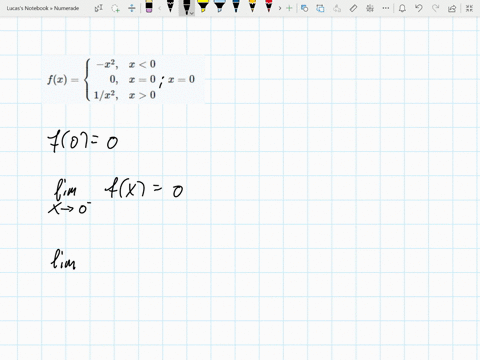Exit full screen mode via collapse arrows

469,8
